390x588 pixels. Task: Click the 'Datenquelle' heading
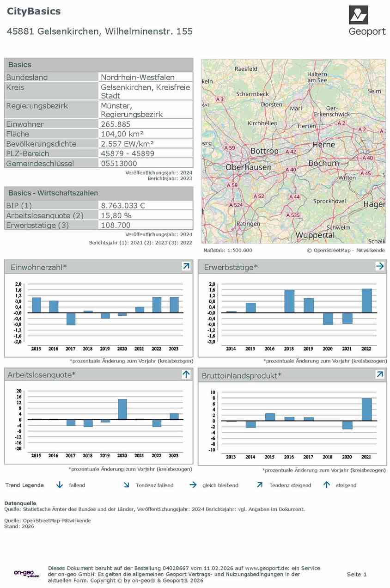pos(20,503)
